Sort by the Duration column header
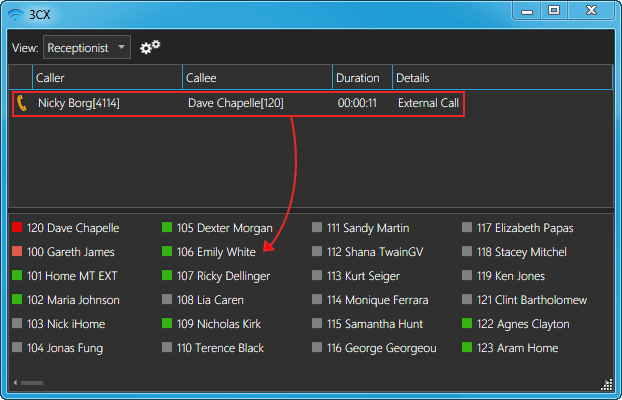 (x=362, y=78)
